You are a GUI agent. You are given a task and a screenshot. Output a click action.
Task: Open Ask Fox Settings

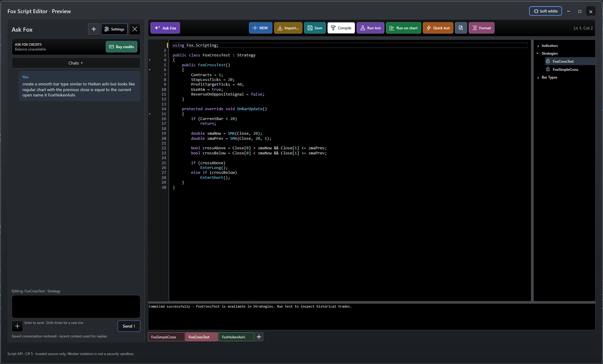tap(114, 29)
